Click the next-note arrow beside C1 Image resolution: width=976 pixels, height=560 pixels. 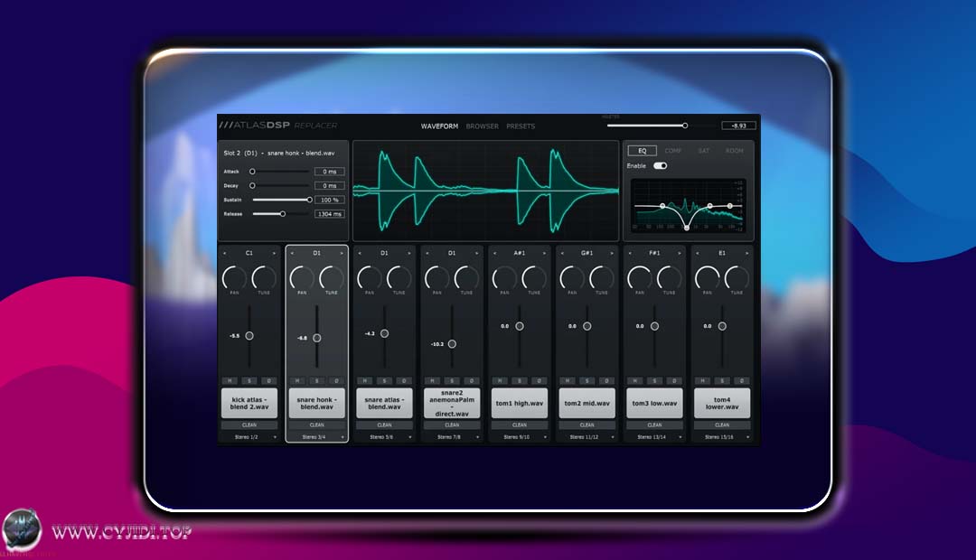pos(274,253)
